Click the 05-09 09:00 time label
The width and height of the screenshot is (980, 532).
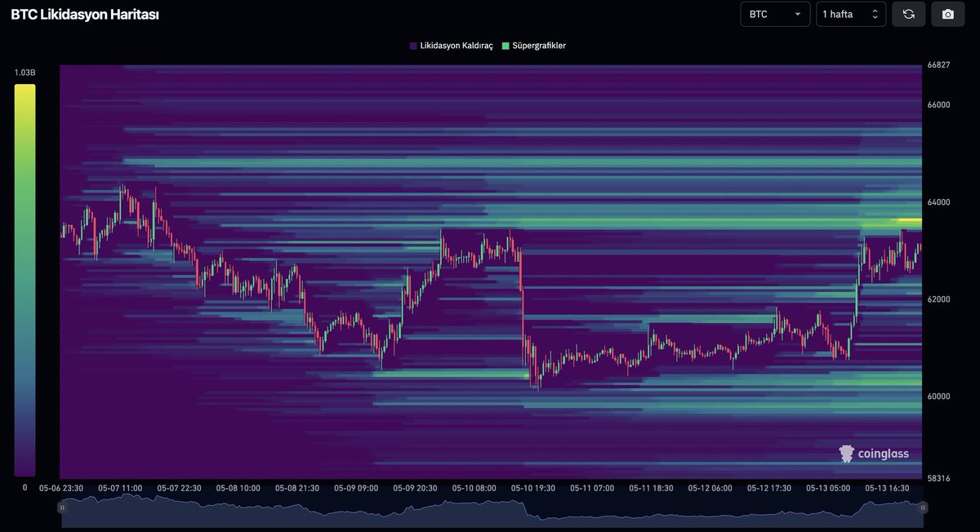click(x=357, y=488)
